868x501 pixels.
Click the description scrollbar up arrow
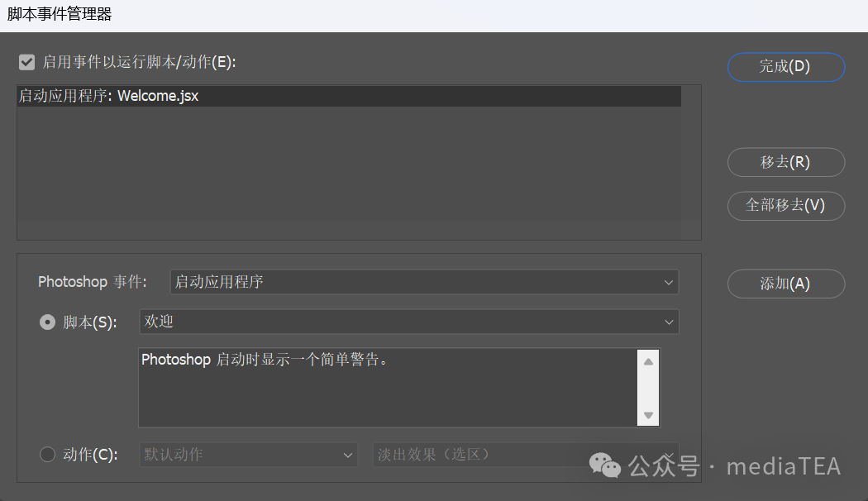[x=648, y=361]
